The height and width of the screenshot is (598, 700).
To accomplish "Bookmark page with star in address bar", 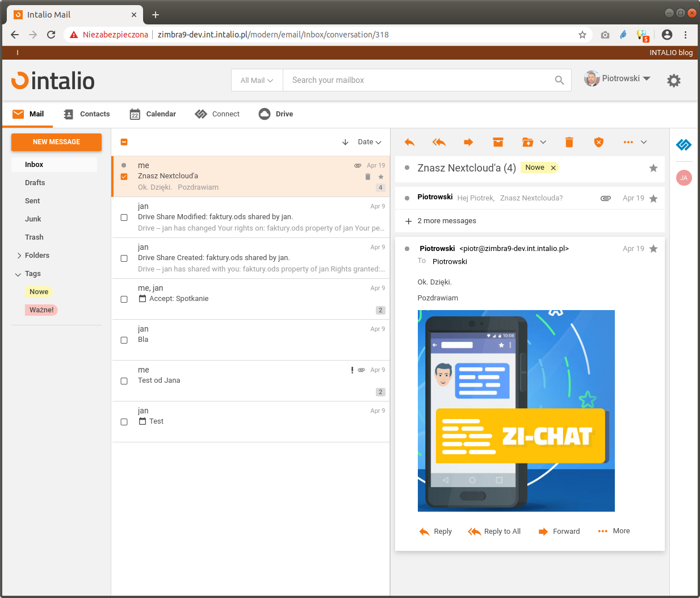I will click(582, 35).
